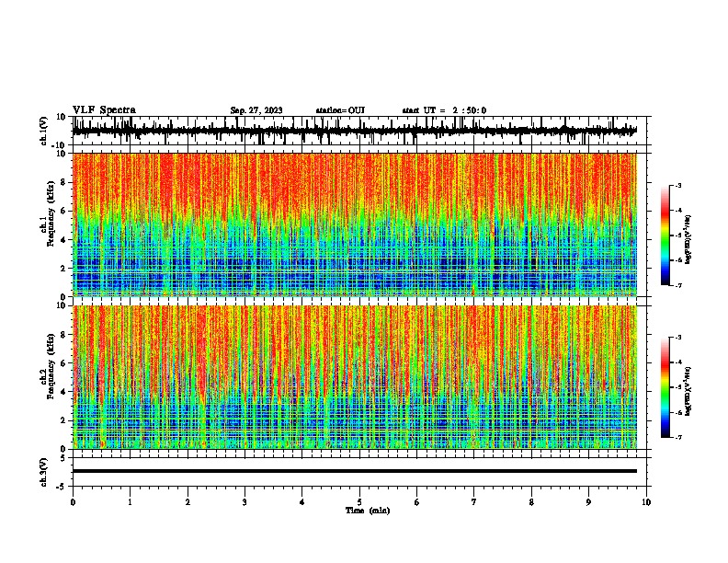Click the ch.1 voltage waveform trace
The height and width of the screenshot is (563, 728).
point(354,131)
